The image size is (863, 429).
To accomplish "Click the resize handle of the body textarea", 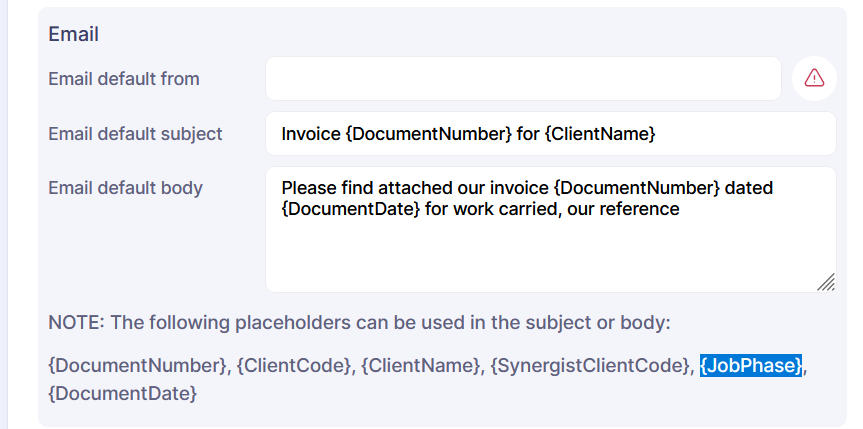I will coord(825,283).
